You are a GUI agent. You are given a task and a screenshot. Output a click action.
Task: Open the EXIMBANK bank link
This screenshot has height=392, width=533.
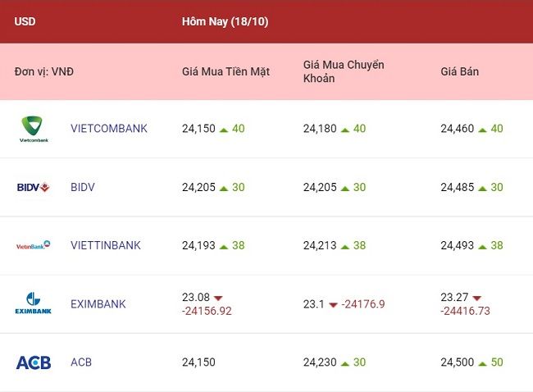point(98,303)
